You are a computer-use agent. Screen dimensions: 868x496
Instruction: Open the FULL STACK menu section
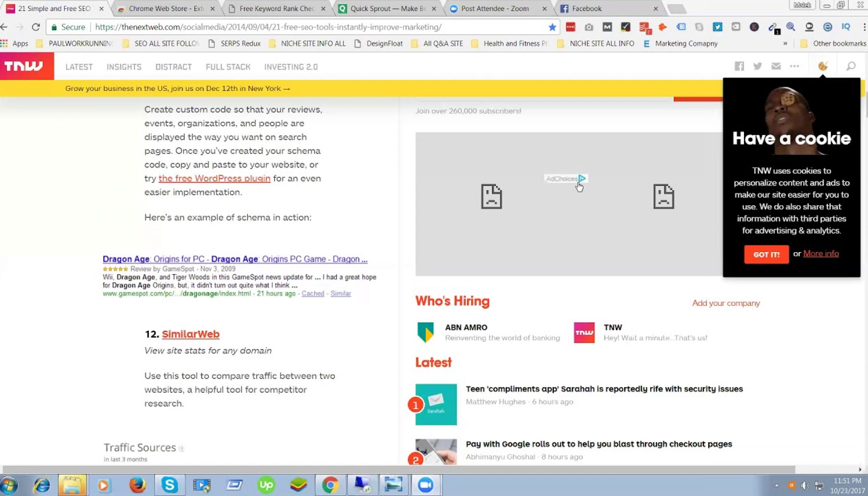coord(228,67)
